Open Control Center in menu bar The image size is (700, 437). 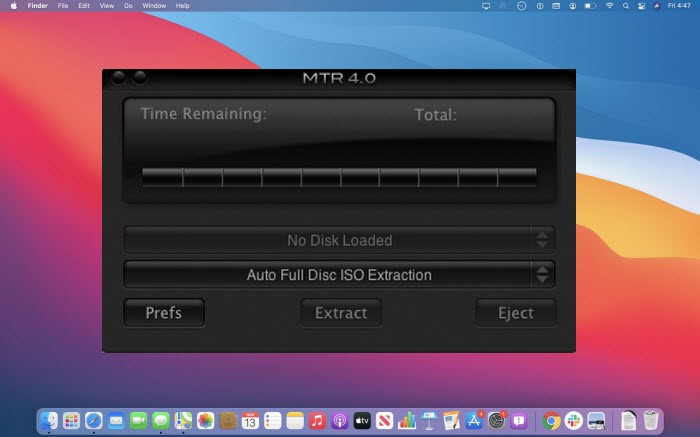click(x=642, y=6)
